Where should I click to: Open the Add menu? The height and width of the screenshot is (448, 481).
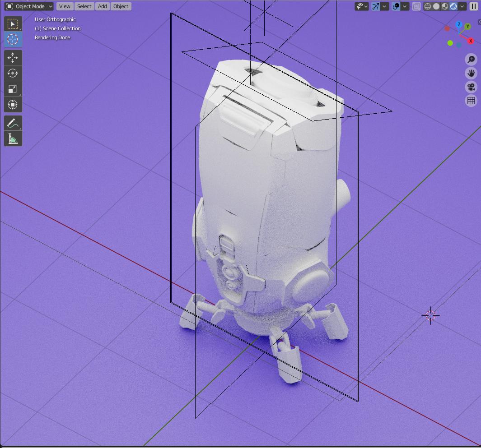point(103,6)
